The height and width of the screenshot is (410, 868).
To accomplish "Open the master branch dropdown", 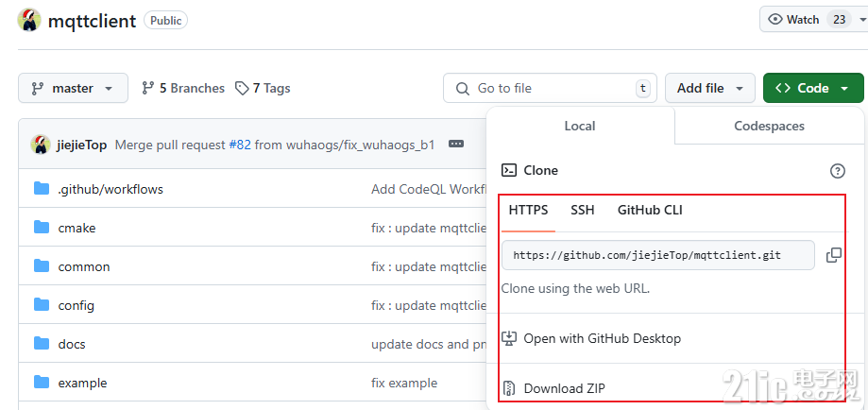I will click(x=73, y=88).
